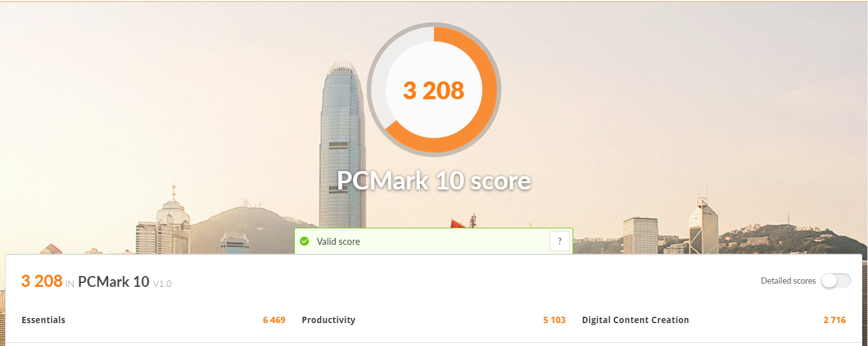Select the Digital Content Creation label

click(x=635, y=320)
